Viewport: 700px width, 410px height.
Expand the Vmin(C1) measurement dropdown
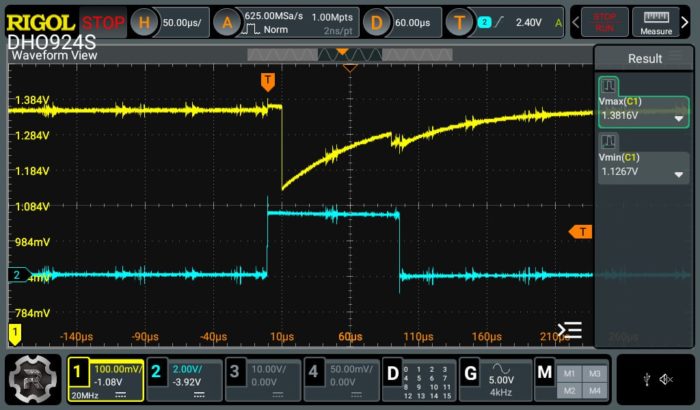click(679, 173)
